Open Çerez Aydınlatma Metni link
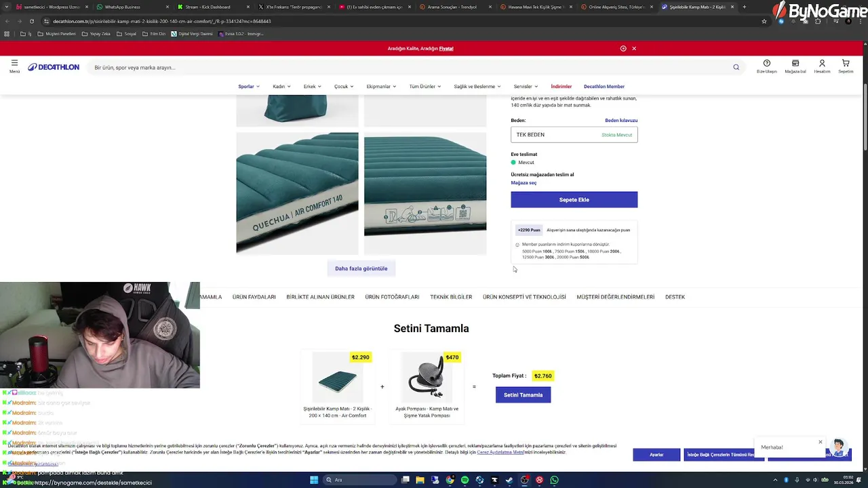The height and width of the screenshot is (488, 868). pyautogui.click(x=500, y=452)
